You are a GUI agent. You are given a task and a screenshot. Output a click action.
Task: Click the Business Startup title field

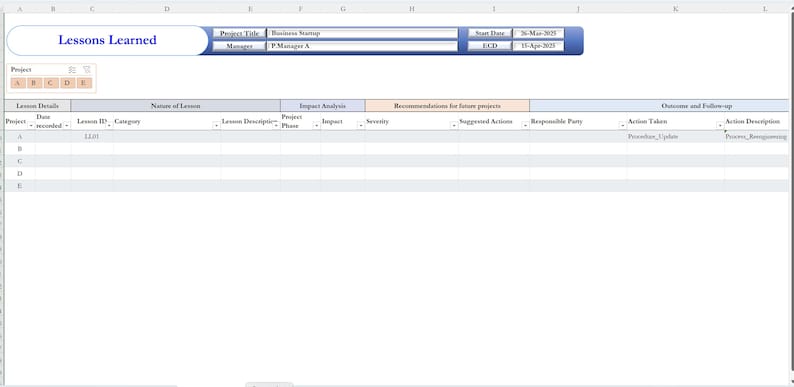pos(363,33)
